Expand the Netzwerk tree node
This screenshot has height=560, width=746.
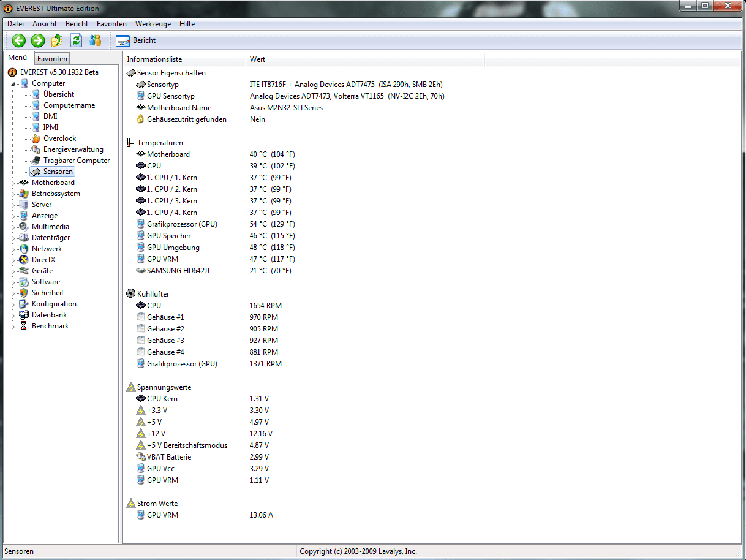tap(13, 249)
